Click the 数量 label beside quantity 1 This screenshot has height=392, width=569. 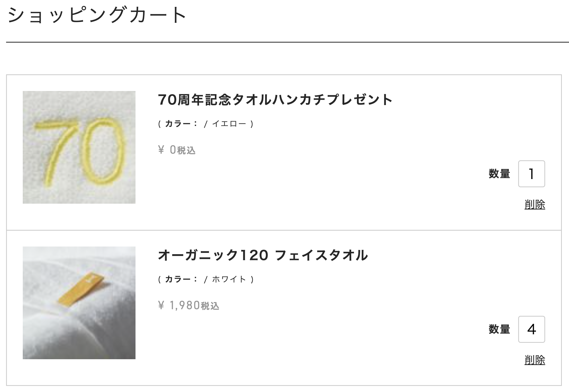[499, 174]
